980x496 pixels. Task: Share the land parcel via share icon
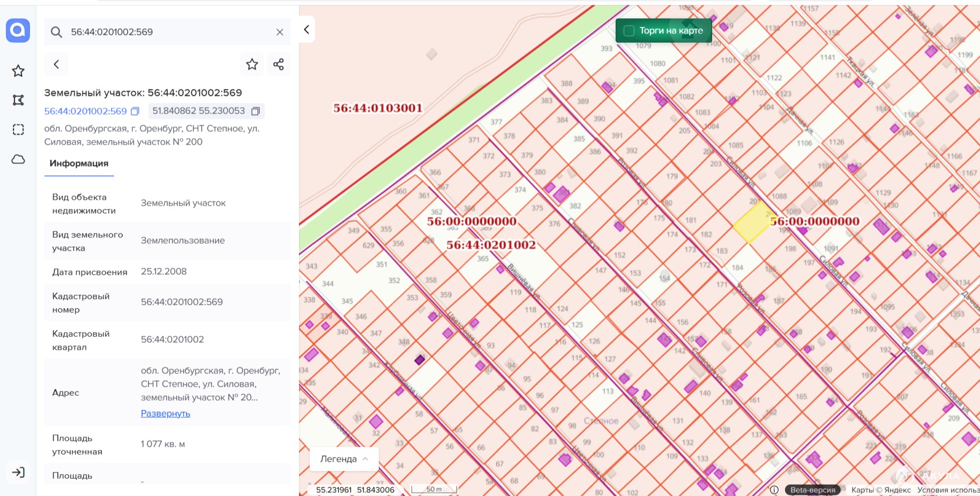coord(279,64)
